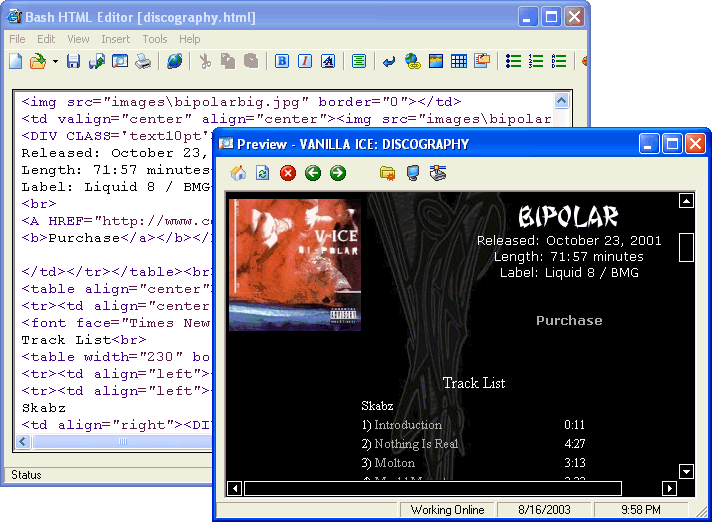This screenshot has width=712, height=522.
Task: Click the red Stop icon in Preview
Action: 288,174
